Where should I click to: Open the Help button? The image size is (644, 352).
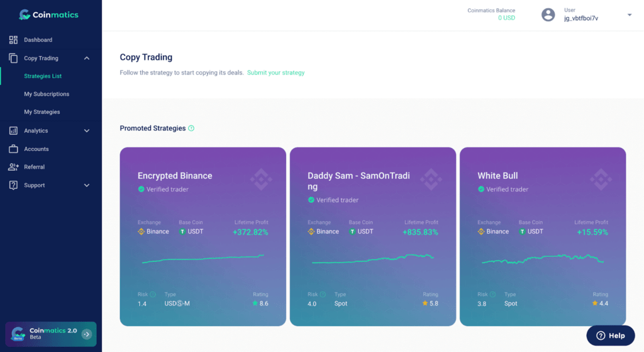click(x=610, y=336)
